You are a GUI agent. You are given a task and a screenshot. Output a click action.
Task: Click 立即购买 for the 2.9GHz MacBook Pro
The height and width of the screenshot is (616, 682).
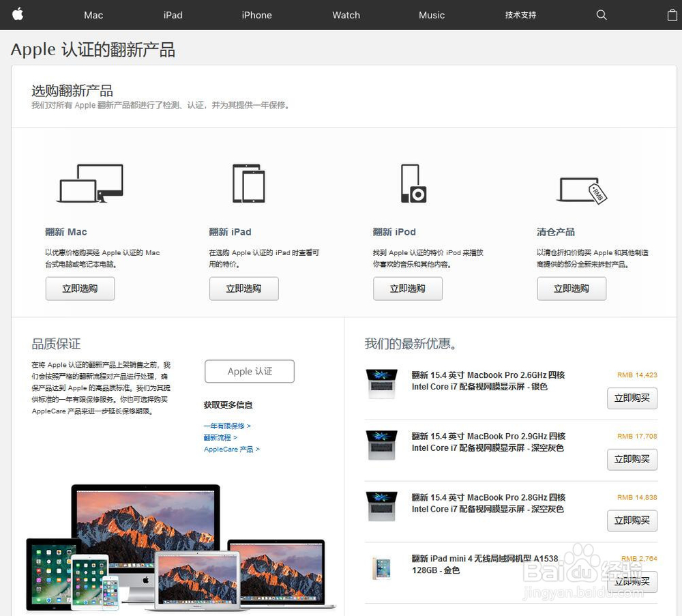pos(632,459)
